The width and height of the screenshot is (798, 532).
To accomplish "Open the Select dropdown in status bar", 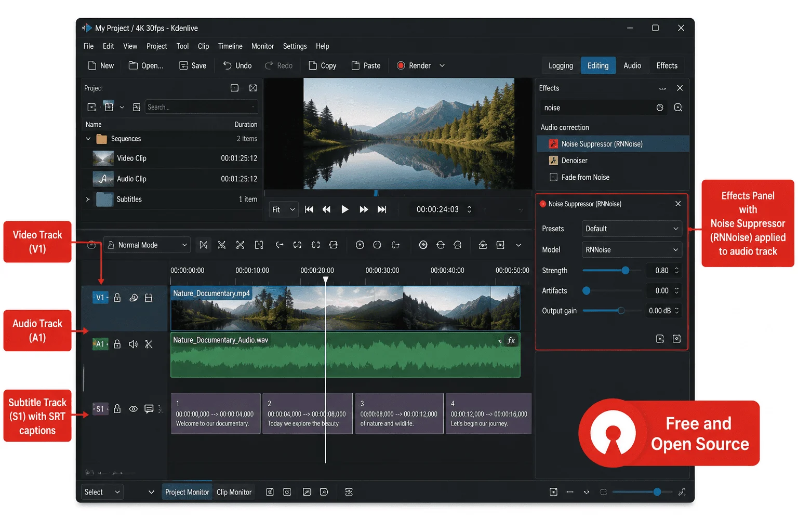I will tap(102, 492).
